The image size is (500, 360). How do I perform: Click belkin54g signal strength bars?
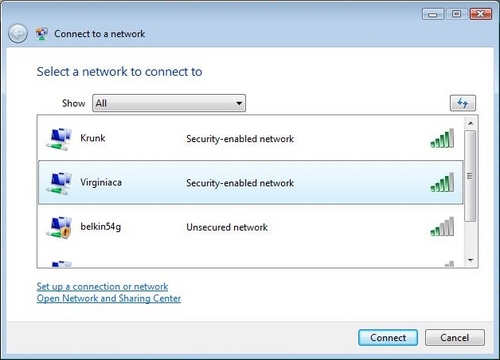(442, 227)
